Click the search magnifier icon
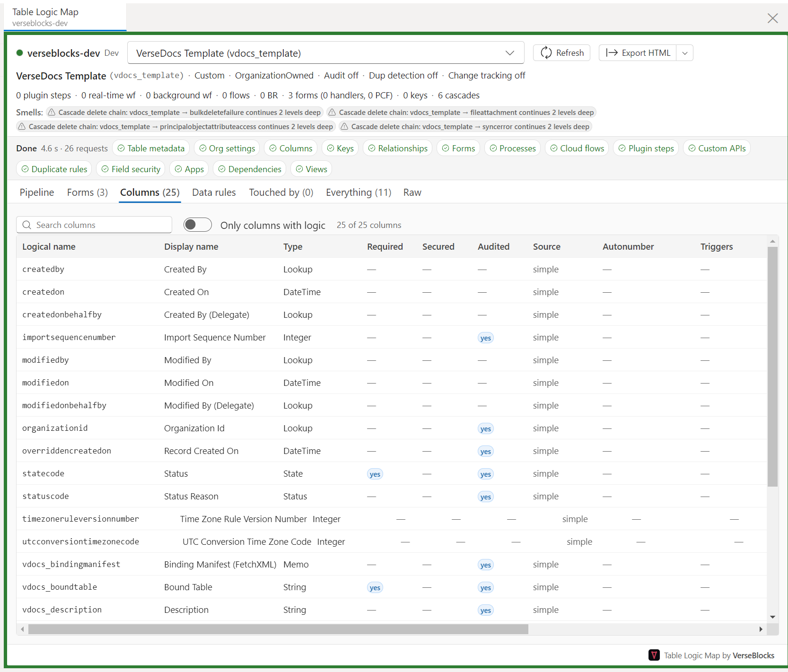 (x=27, y=225)
